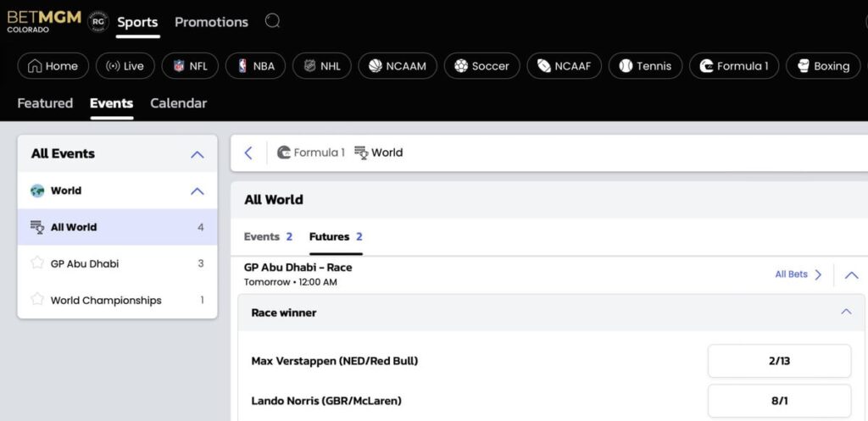
Task: Open the Calendar sub-tab
Action: 179,103
